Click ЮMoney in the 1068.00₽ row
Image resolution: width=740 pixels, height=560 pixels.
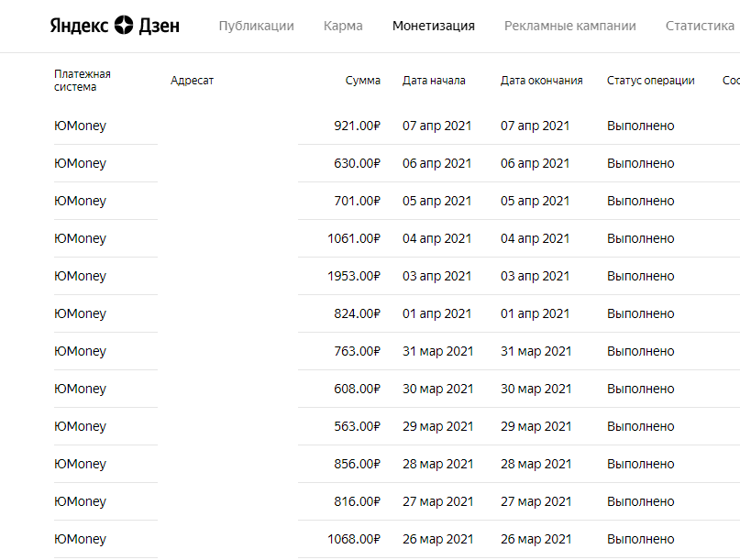click(x=80, y=539)
